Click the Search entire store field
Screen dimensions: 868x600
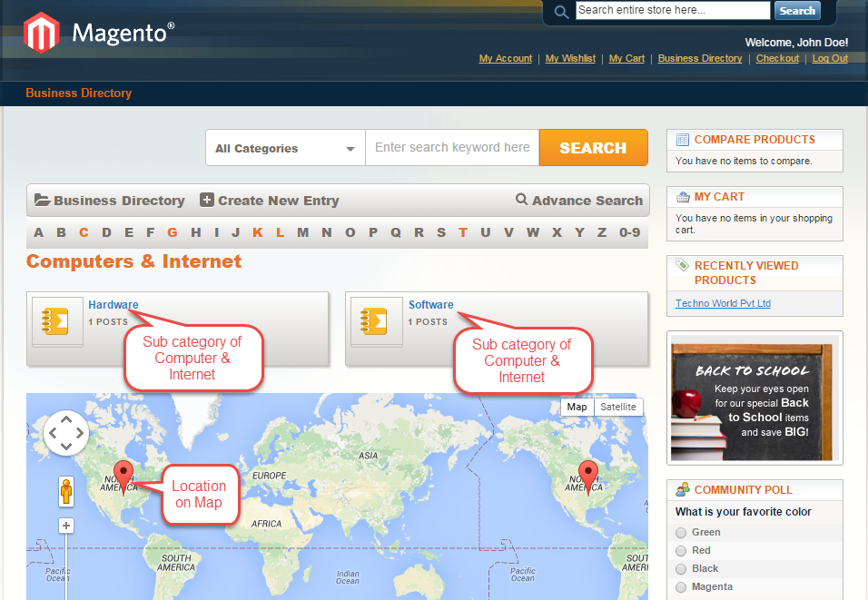pyautogui.click(x=673, y=11)
